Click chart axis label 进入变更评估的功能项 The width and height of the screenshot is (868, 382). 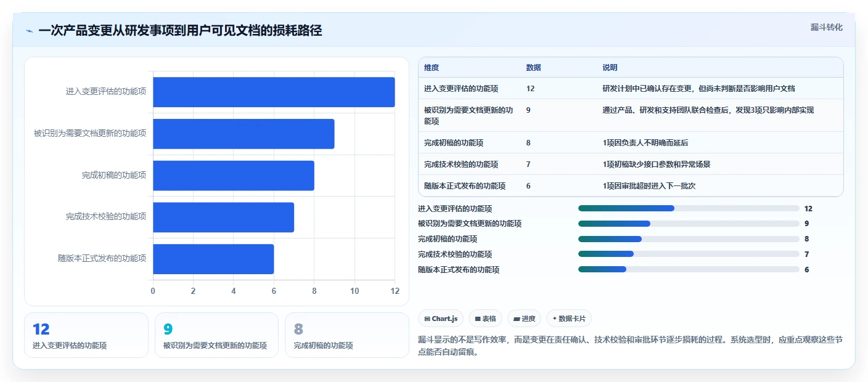pyautogui.click(x=106, y=92)
